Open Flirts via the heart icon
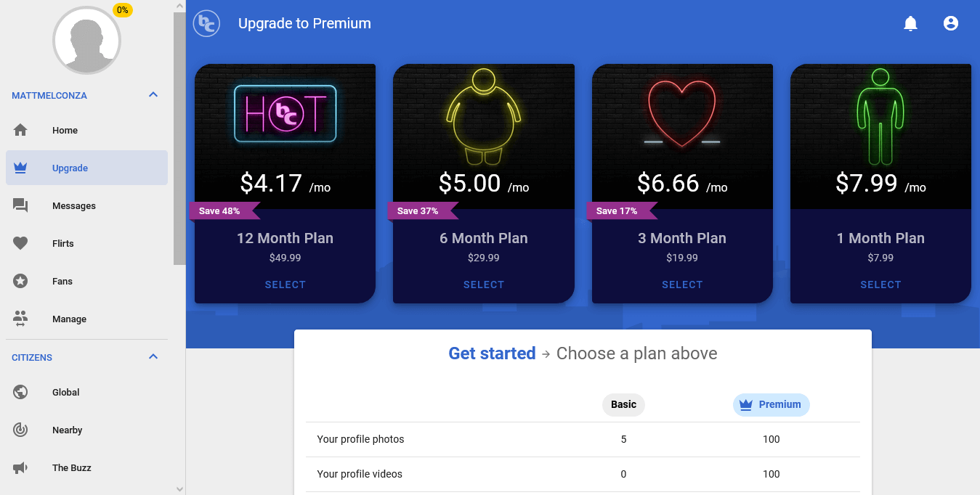 (20, 244)
